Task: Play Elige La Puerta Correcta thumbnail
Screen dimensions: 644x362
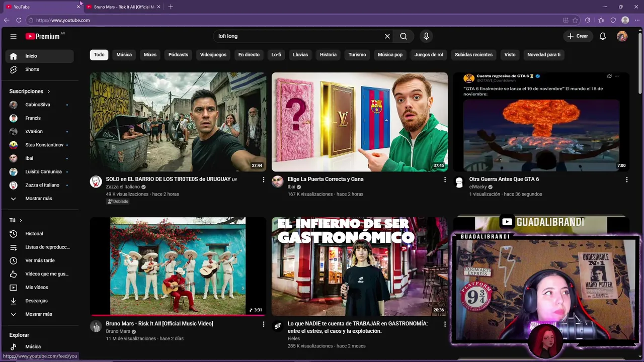Action: point(360,122)
